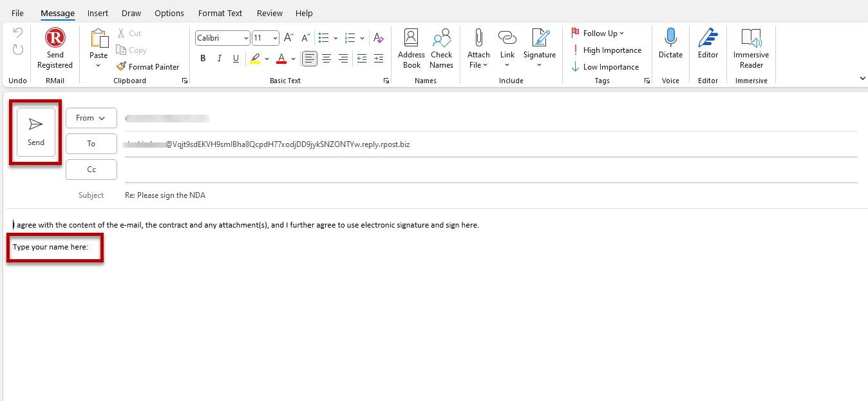The width and height of the screenshot is (868, 401).
Task: Select the Format Painter tool
Action: pos(147,66)
